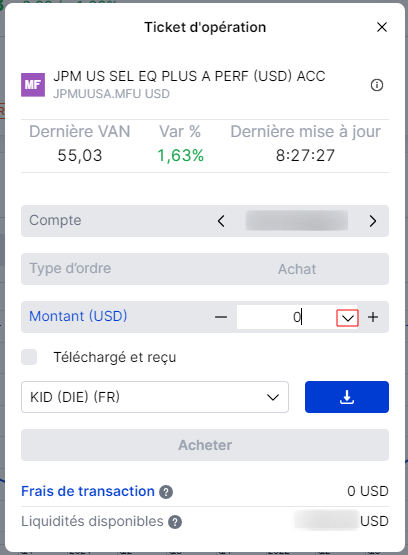Screen dimensions: 408x555
Task: Close the Ticket d'opération dialog
Action: tap(382, 27)
